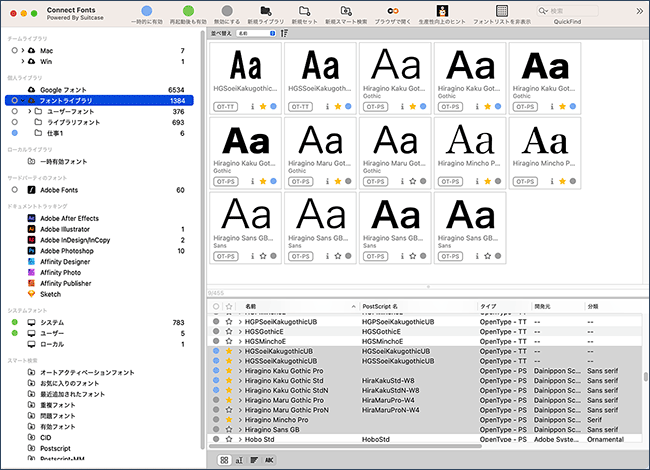
Task: Sort list by タイプ column header
Action: (x=504, y=306)
